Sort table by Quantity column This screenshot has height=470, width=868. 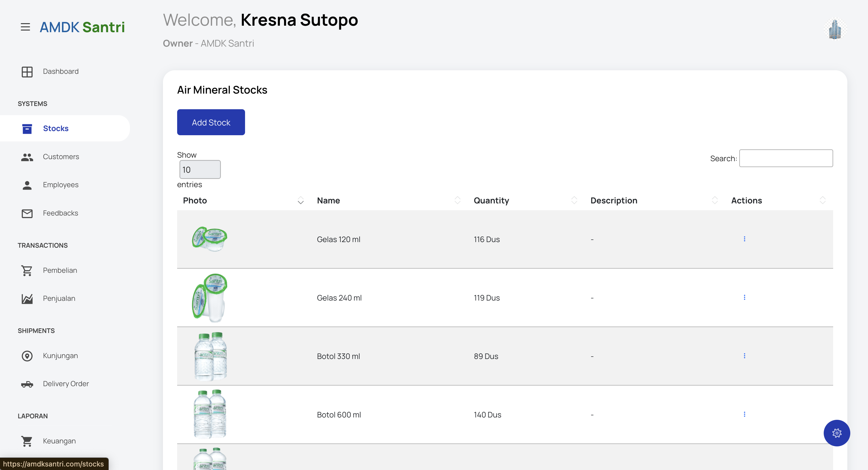(491, 200)
